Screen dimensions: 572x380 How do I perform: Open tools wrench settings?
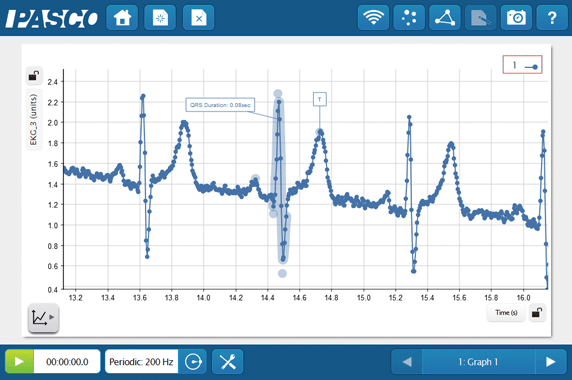click(x=228, y=361)
